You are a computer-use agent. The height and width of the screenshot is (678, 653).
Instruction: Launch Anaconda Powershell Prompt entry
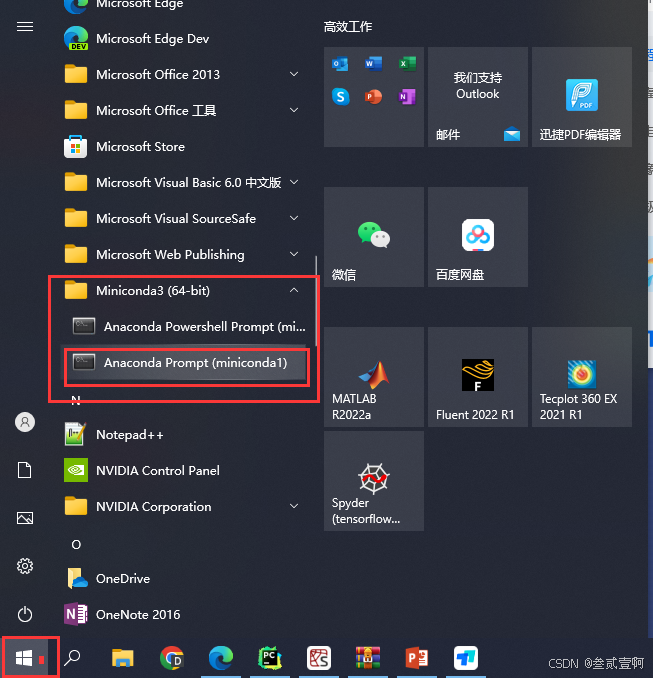pos(186,326)
